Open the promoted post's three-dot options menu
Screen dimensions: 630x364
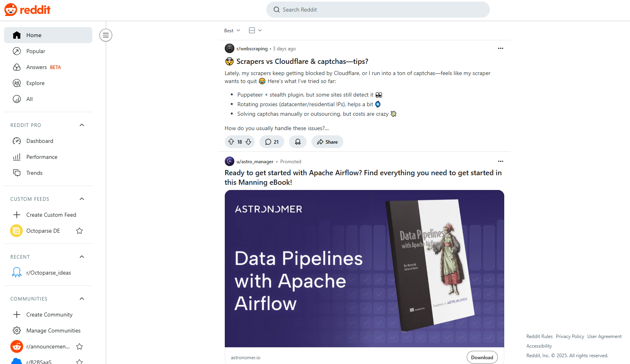click(x=500, y=161)
